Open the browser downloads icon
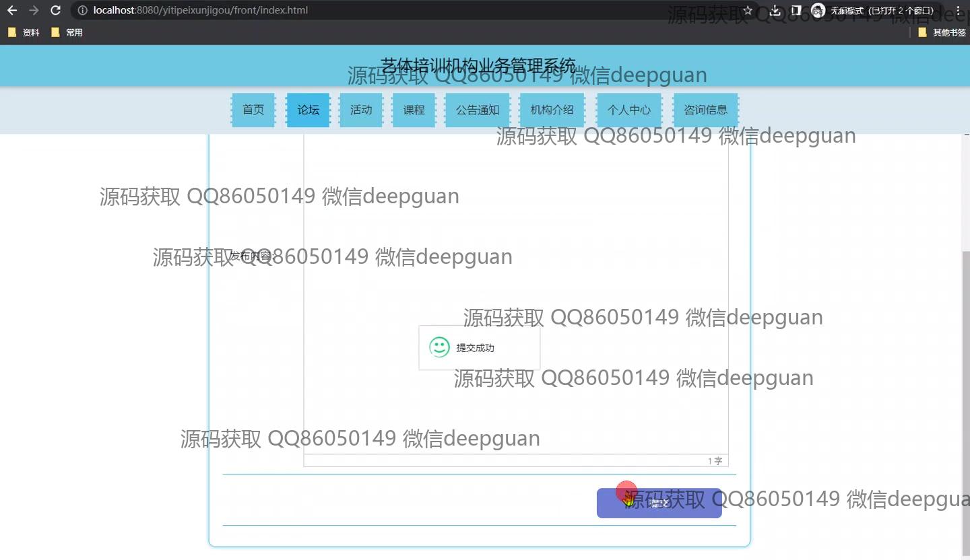 775,10
